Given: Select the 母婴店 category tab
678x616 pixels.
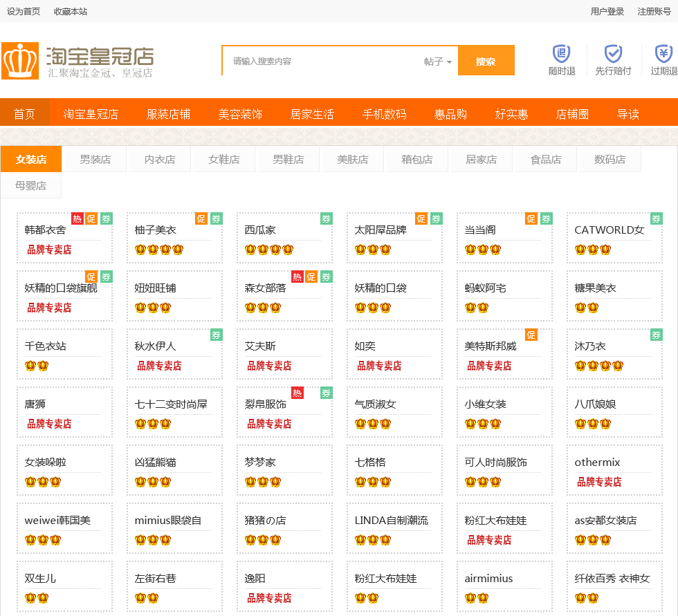Looking at the screenshot, I should click(x=31, y=185).
